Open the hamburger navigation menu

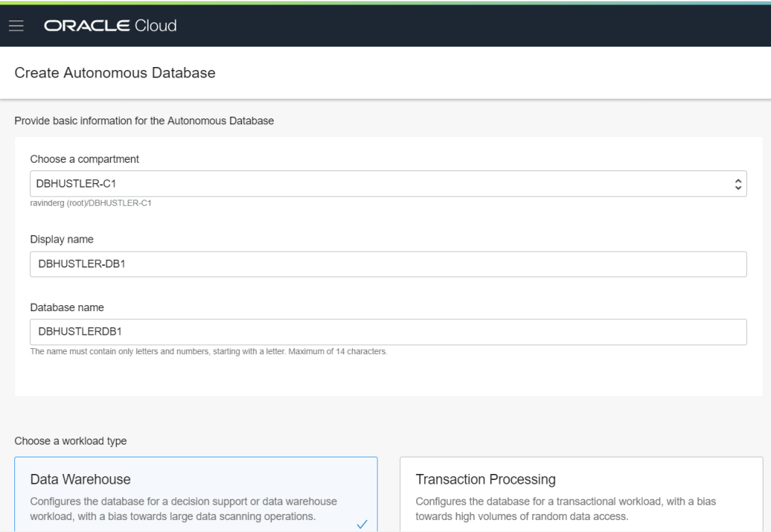tap(17, 26)
